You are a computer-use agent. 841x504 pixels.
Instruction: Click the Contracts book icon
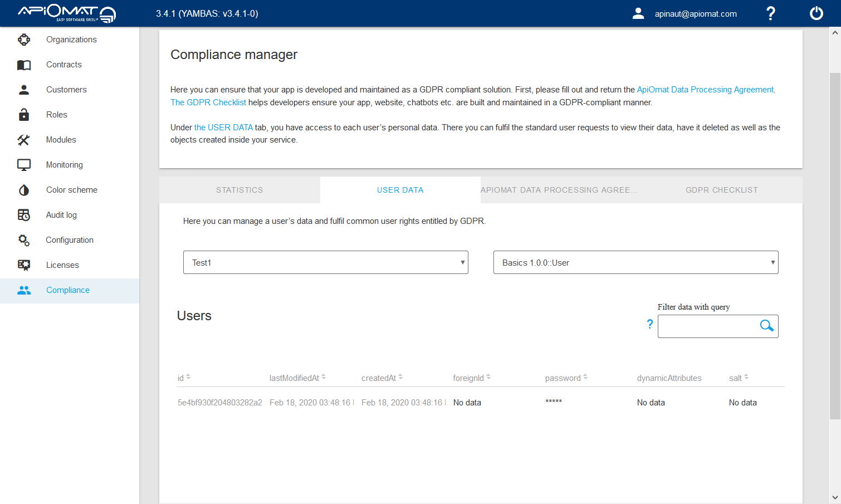coord(24,65)
